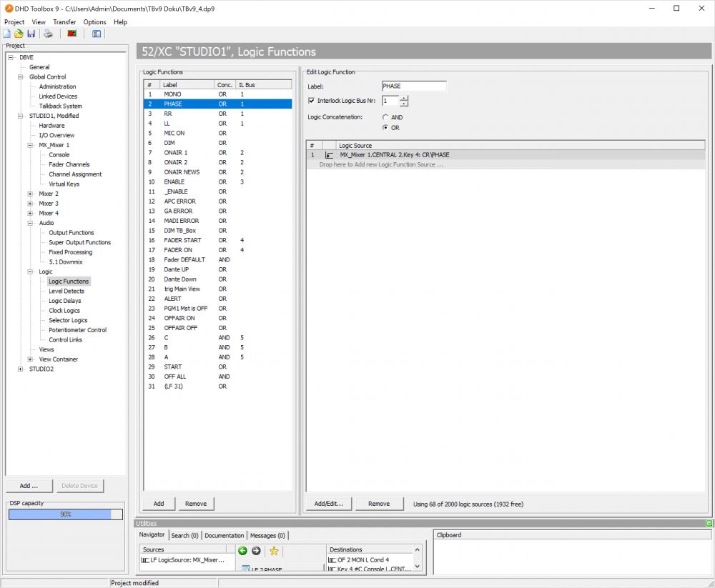This screenshot has width=715, height=588.
Task: Select the AND logic concatenation radio button
Action: coord(384,117)
